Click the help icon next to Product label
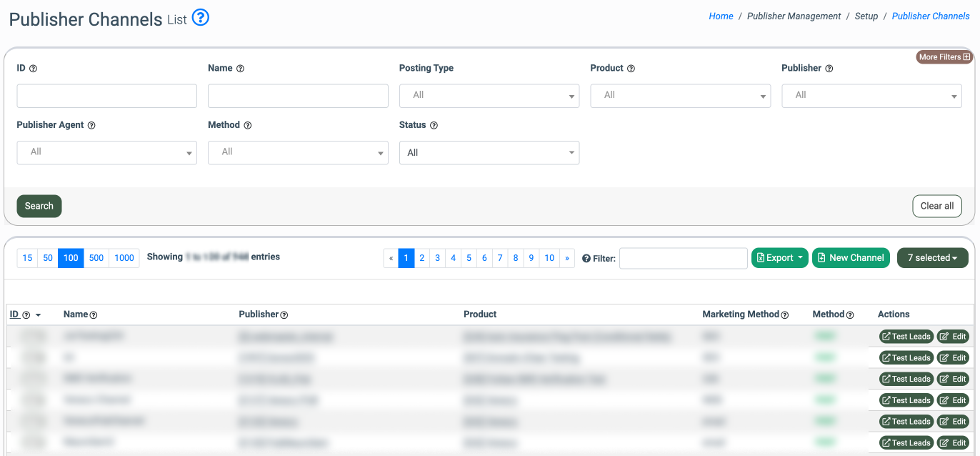The image size is (980, 456). (x=631, y=69)
